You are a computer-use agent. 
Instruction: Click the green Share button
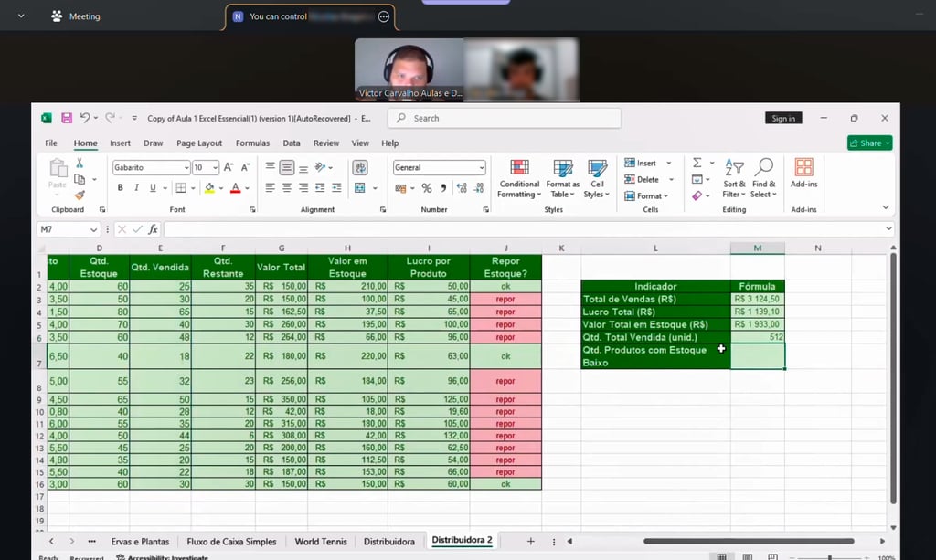pos(870,143)
